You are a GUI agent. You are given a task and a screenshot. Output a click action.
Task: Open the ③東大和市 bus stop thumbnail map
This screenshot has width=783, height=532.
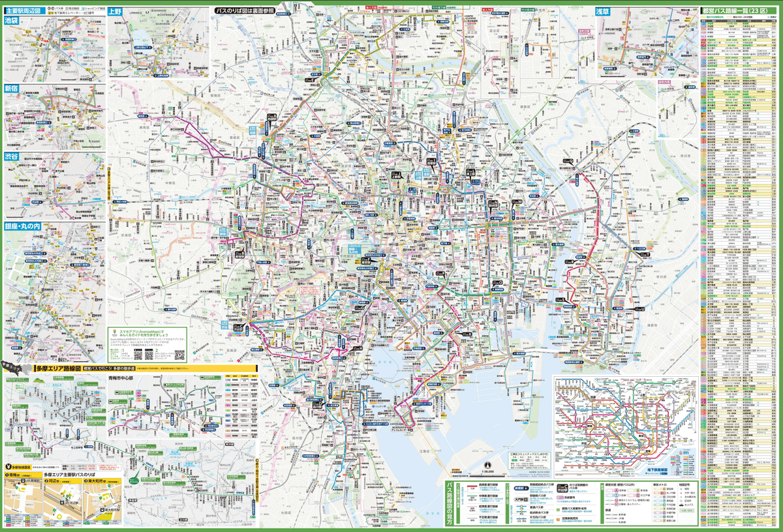pos(102,503)
